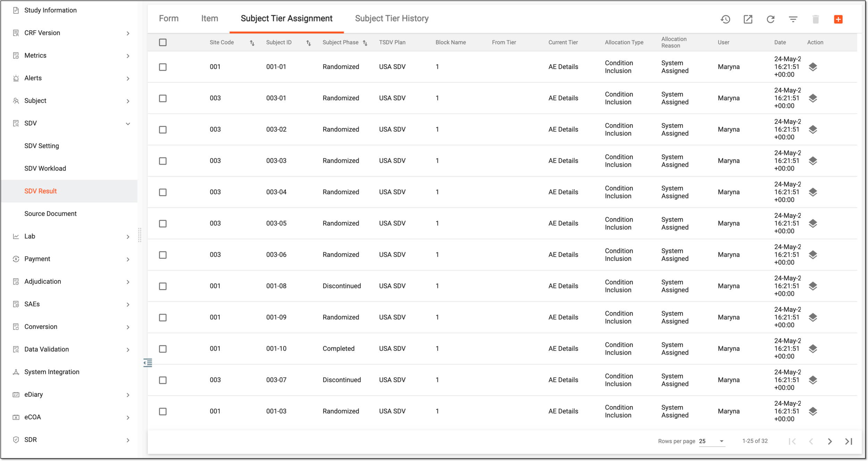
Task: Click the Current Tier column header
Action: 563,42
